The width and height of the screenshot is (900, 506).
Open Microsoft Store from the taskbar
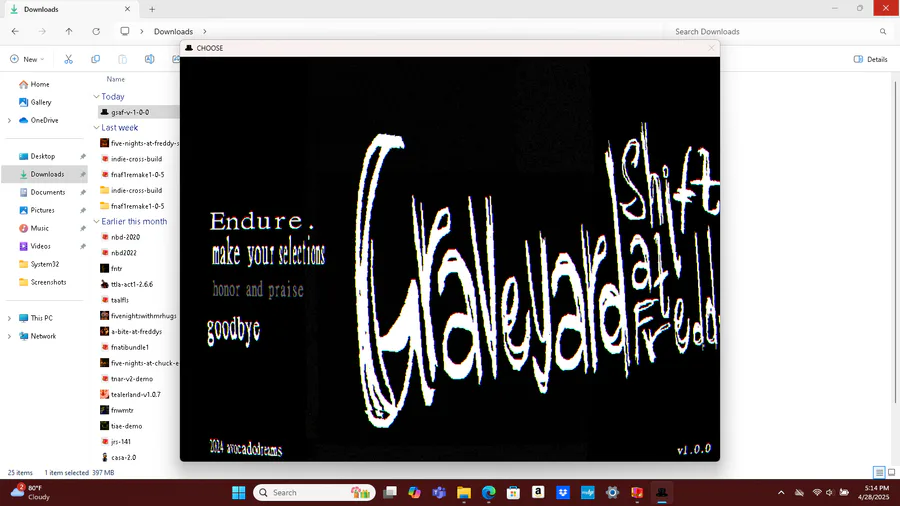[513, 492]
